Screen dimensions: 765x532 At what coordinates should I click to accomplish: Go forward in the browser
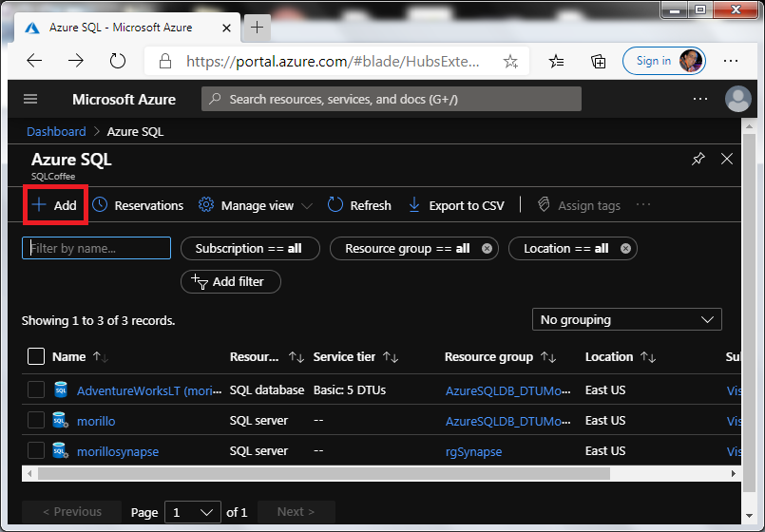(x=76, y=61)
